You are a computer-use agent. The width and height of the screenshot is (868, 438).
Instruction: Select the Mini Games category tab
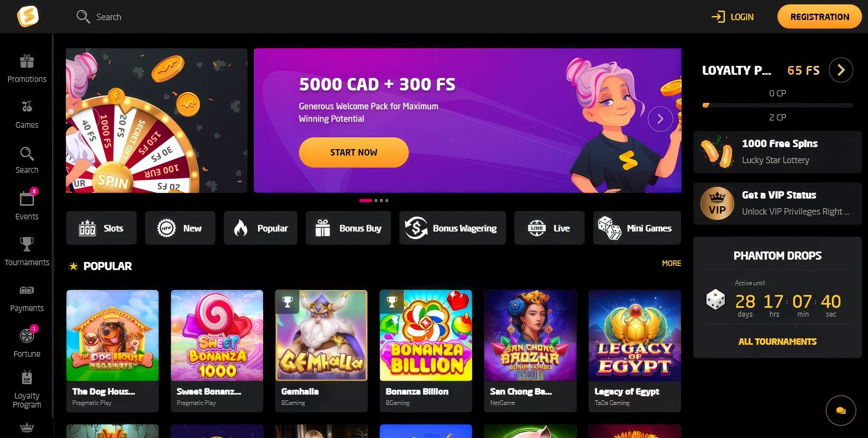click(x=637, y=228)
